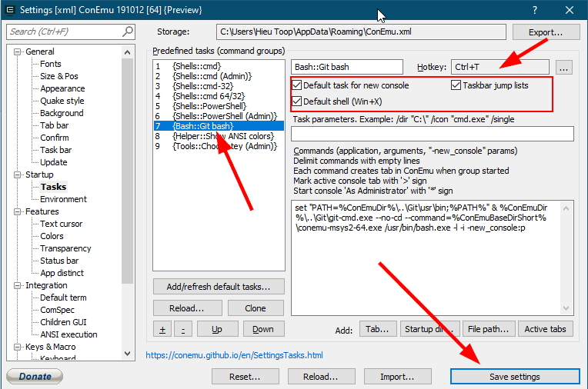Uncheck Default shell (Win+X)
The width and height of the screenshot is (588, 389).
click(x=297, y=101)
